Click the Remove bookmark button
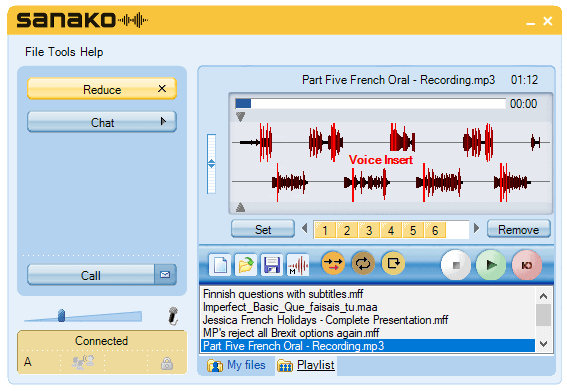This screenshot has width=567, height=391. point(519,229)
